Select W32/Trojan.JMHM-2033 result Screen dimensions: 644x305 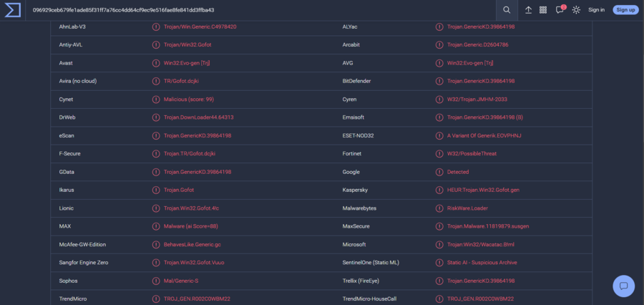(x=477, y=100)
